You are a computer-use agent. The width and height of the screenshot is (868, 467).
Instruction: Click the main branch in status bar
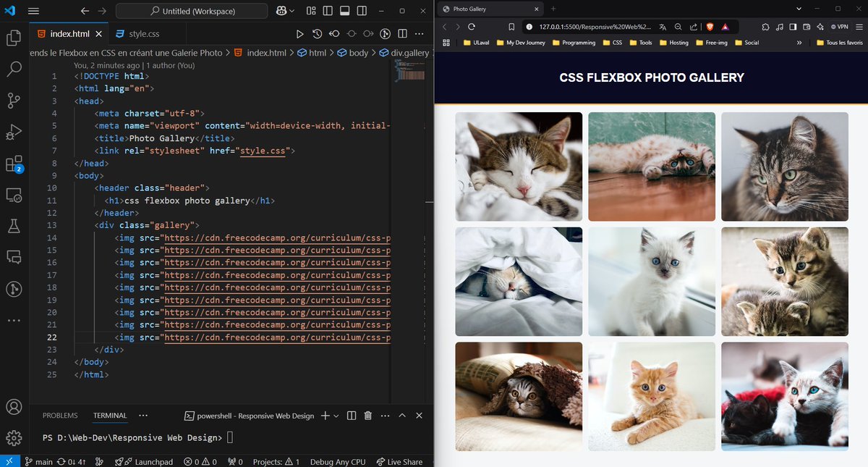click(39, 461)
